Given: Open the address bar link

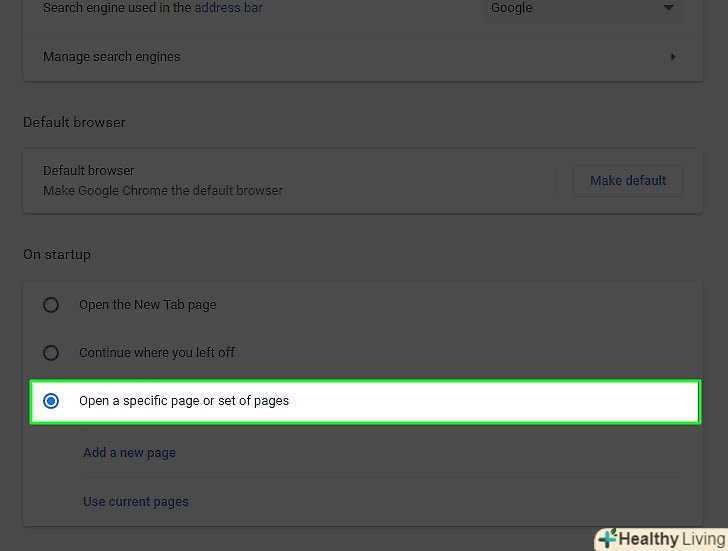Looking at the screenshot, I should [x=228, y=7].
